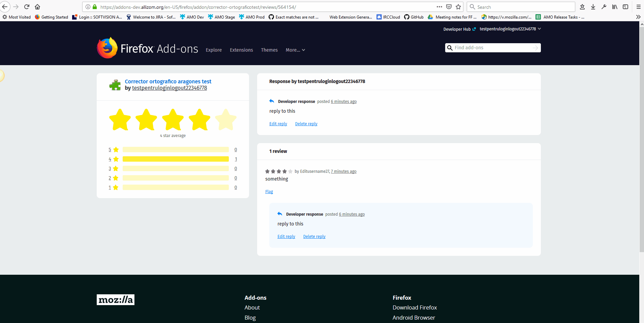Open the AMO Dev bookmark
Screen dimensions: 644x323
click(192, 17)
